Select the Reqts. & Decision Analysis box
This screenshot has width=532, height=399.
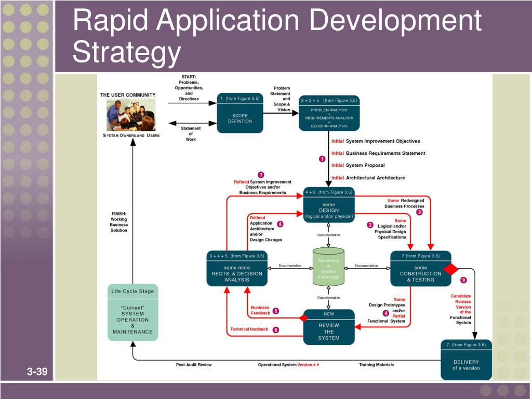pos(237,269)
